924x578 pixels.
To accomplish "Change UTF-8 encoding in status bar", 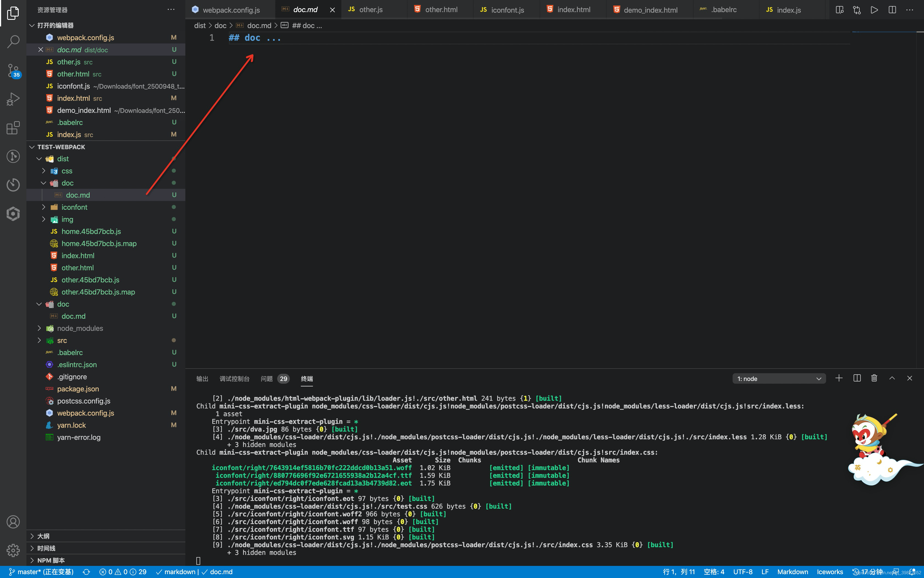I will click(x=743, y=572).
